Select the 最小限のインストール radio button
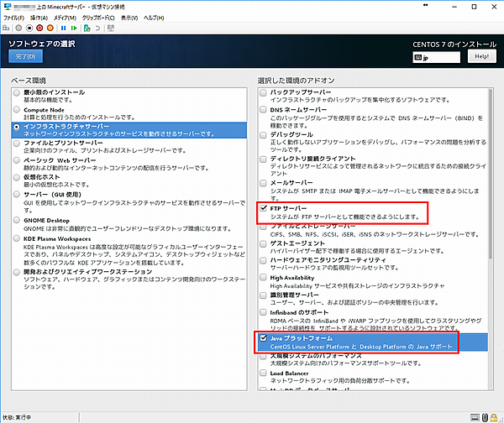This screenshot has width=504, height=423. coord(18,91)
